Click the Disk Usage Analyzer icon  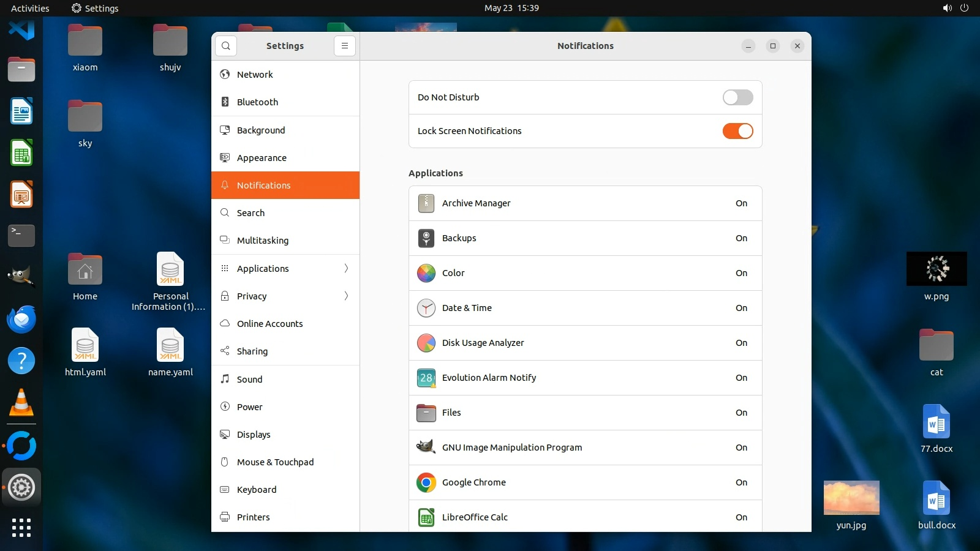click(426, 343)
